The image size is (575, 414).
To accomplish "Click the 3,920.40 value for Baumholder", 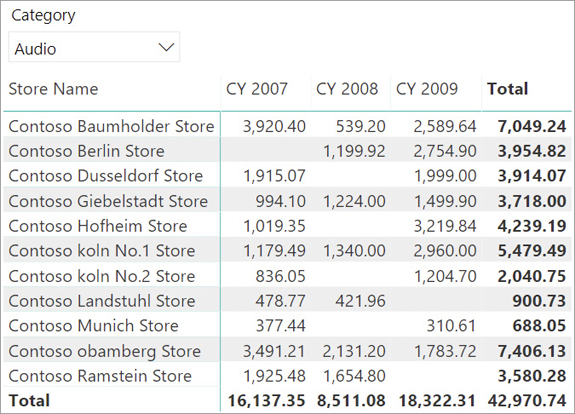I will [274, 127].
